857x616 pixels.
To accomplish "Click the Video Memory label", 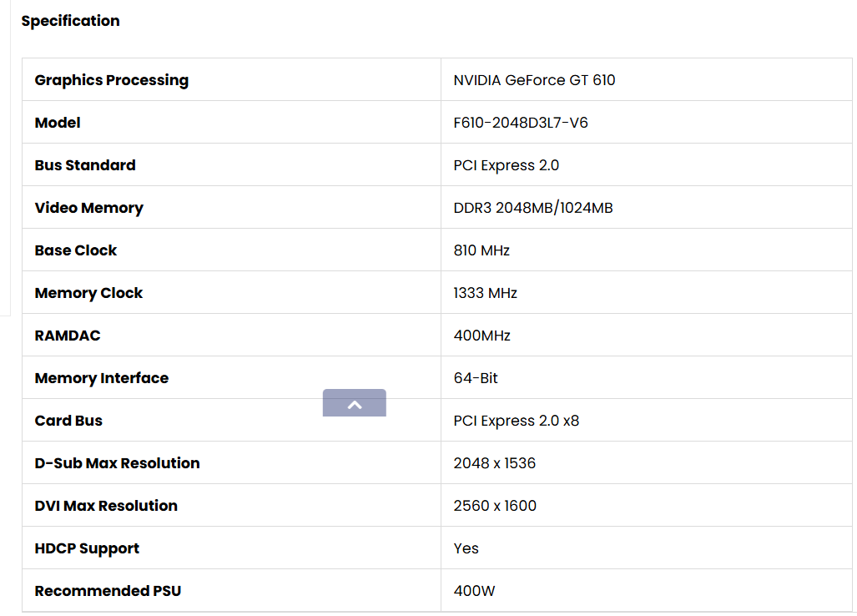I will pyautogui.click(x=89, y=208).
